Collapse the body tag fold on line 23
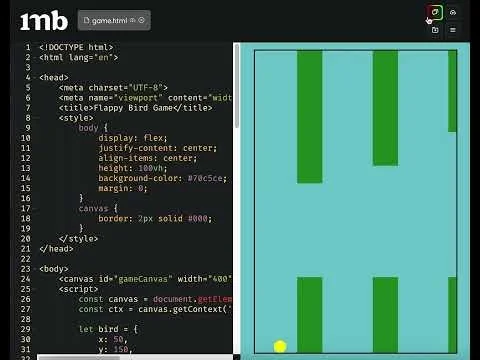This screenshot has width=480, height=360. (x=35, y=269)
